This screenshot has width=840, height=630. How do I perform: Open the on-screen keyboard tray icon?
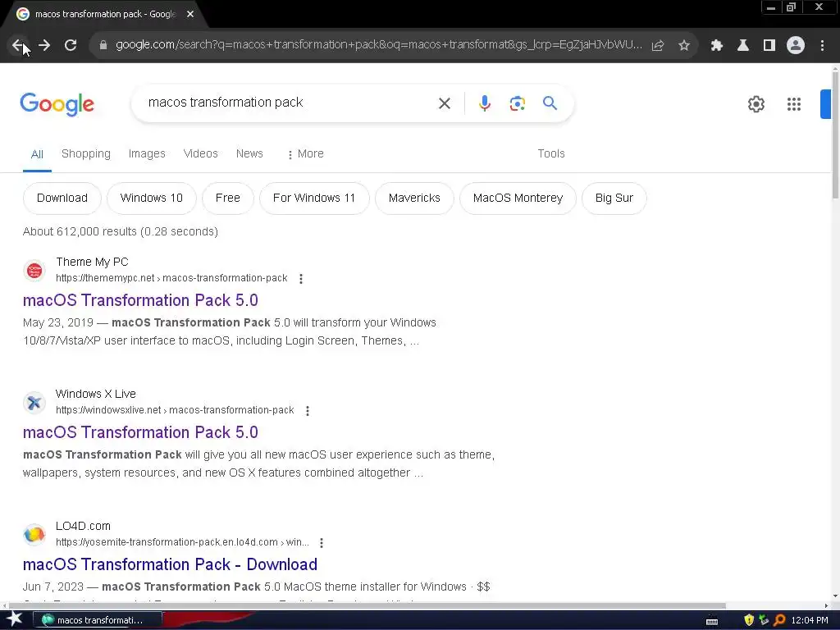pos(712,621)
